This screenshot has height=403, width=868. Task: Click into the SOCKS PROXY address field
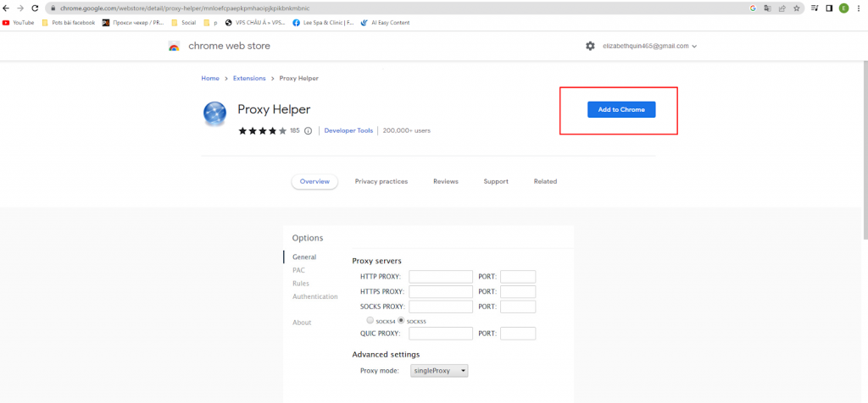point(441,306)
